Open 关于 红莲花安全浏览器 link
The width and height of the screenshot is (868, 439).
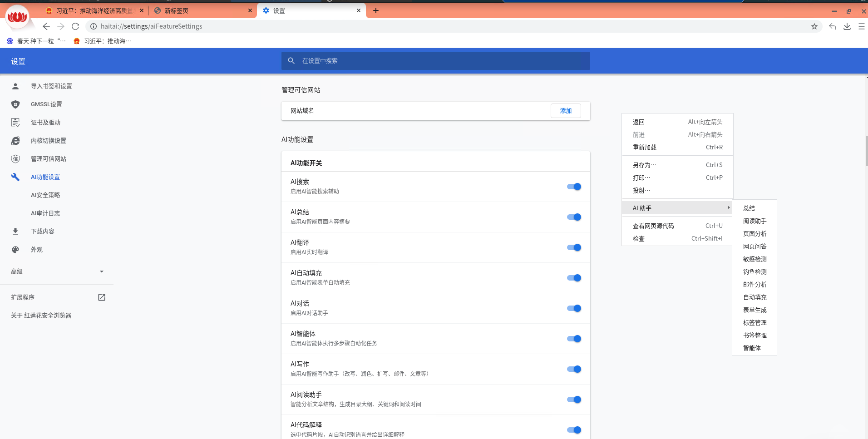pyautogui.click(x=41, y=316)
